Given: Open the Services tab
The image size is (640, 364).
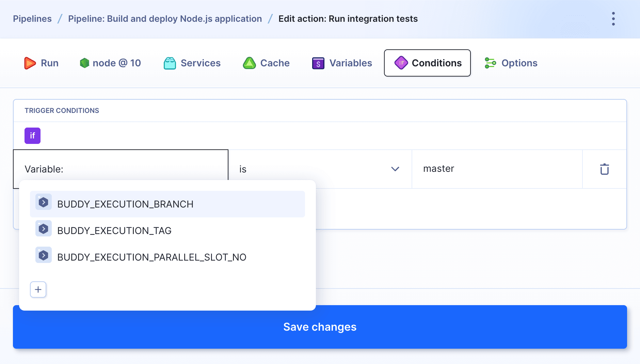Looking at the screenshot, I should (200, 63).
